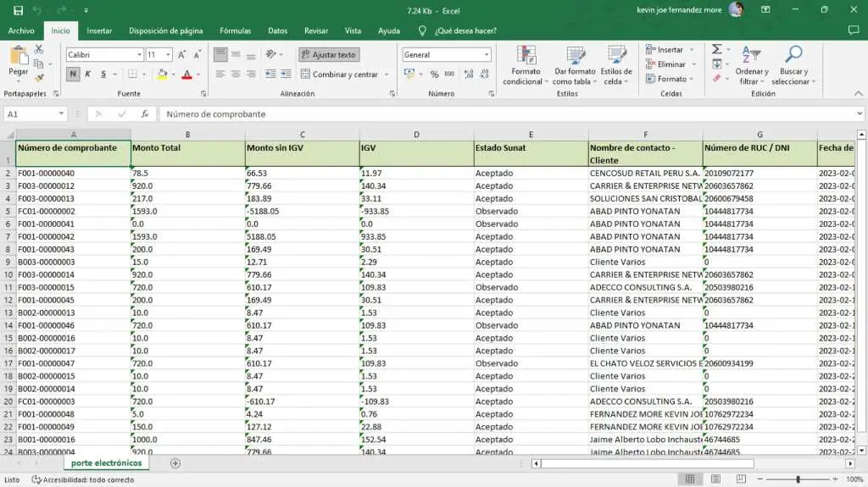Expand the General number format dropdown
Screen dimensions: 868x487
(x=487, y=55)
